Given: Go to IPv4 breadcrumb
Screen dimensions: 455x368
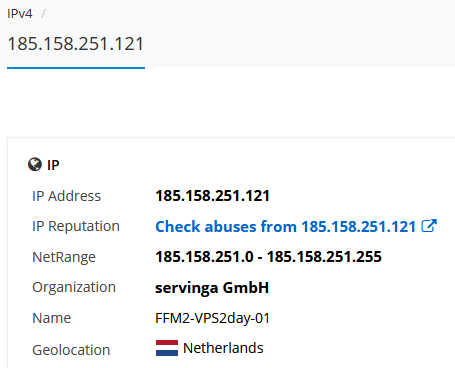Looking at the screenshot, I should tap(20, 14).
